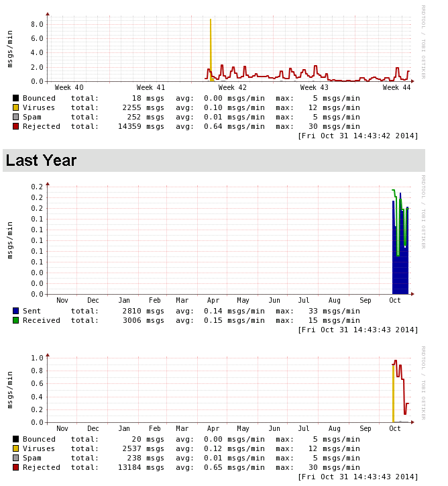
Task: Click the "Last Year" section heading
Action: tap(41, 160)
